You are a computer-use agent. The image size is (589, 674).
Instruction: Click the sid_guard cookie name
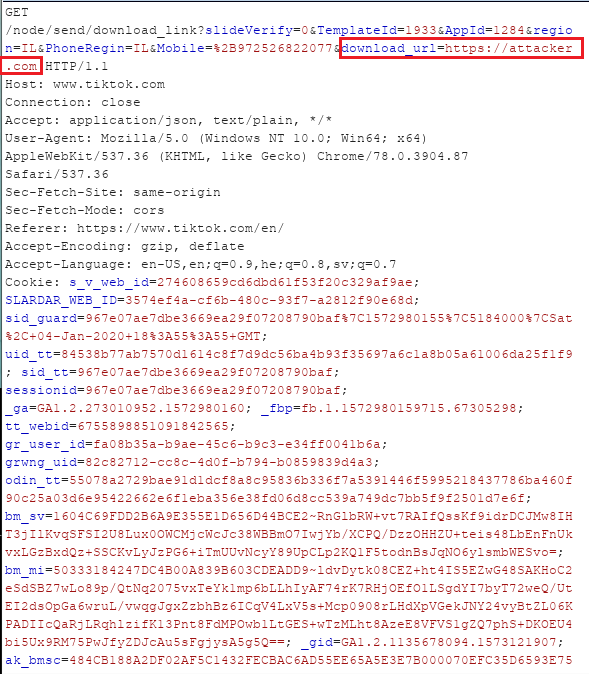click(41, 319)
